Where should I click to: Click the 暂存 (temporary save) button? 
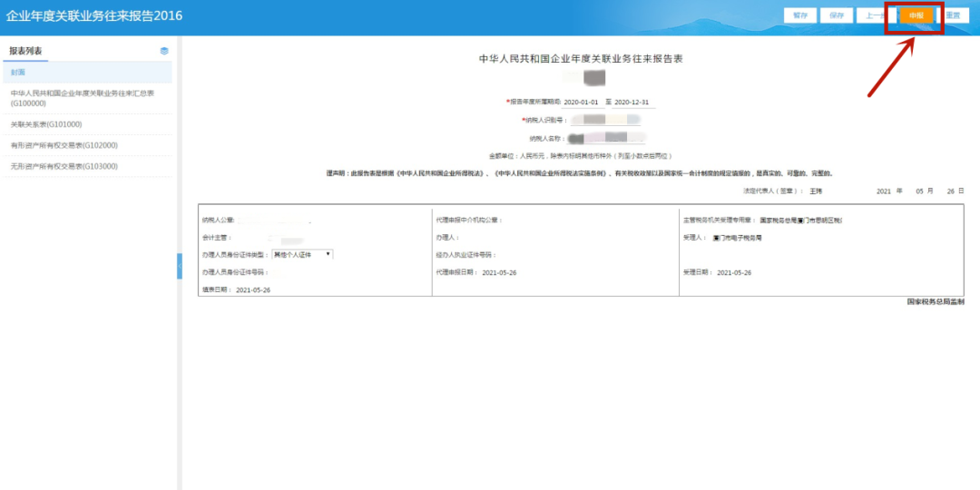coord(800,15)
